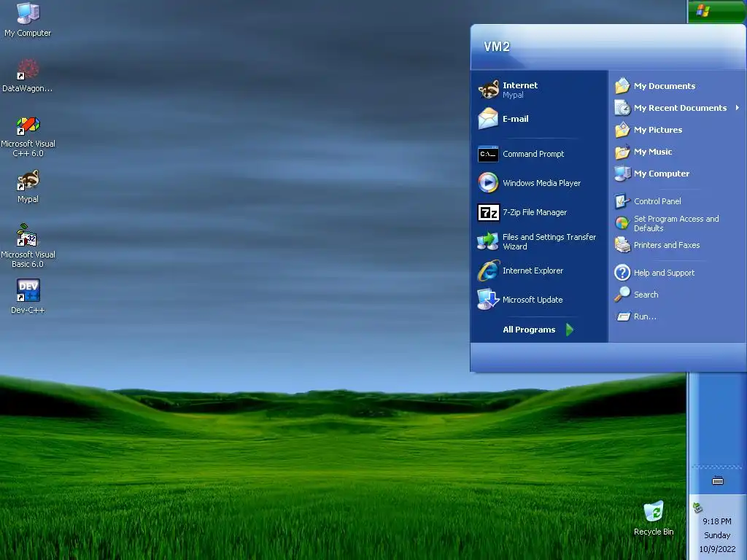
Task: Click the Start button with Windows flag
Action: 716,11
